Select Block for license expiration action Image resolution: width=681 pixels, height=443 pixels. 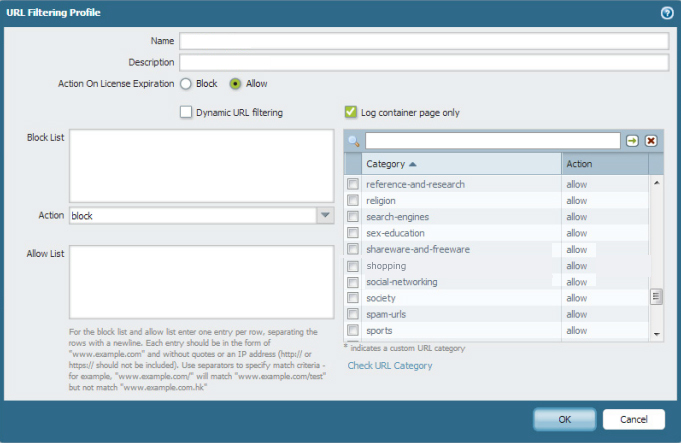click(186, 84)
